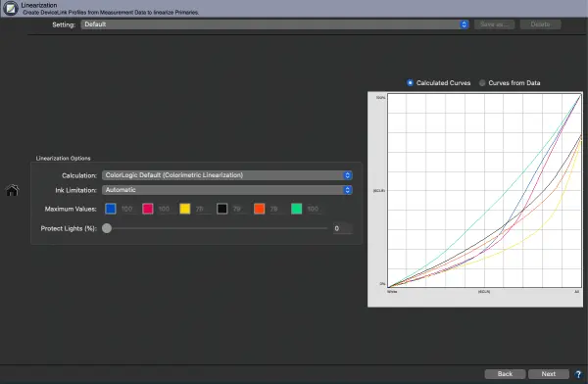Click the blue channel maximum value field
This screenshot has width=588, height=384.
127,209
